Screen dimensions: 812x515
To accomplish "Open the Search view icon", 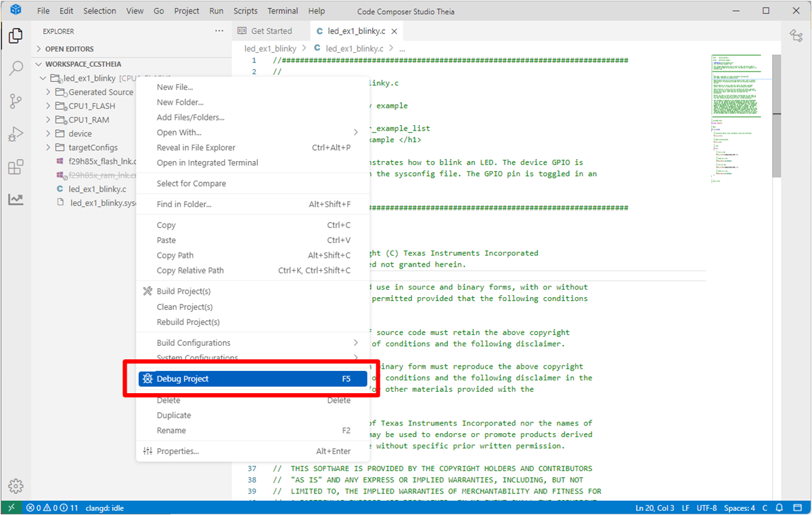I will coord(16,68).
